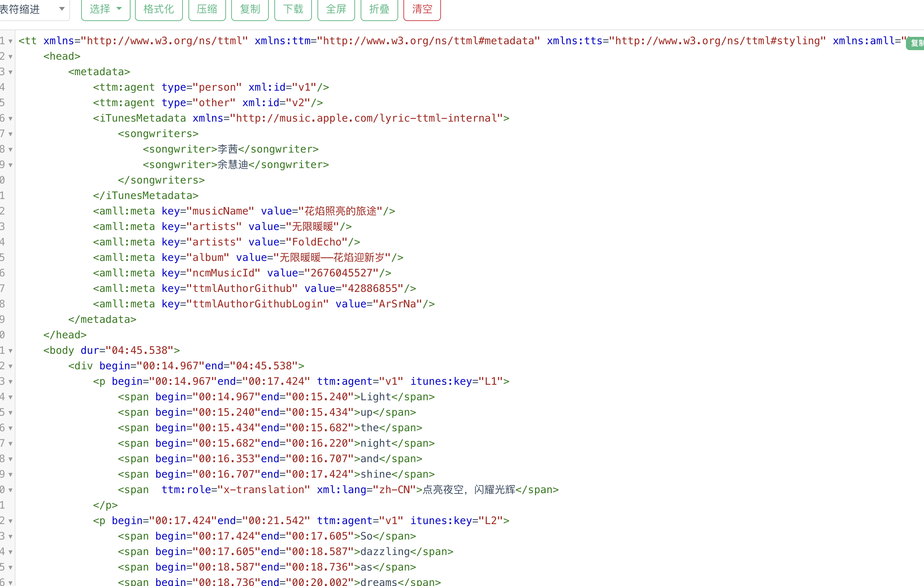Click the closing </songwriters> tag
924x586 pixels.
161,180
